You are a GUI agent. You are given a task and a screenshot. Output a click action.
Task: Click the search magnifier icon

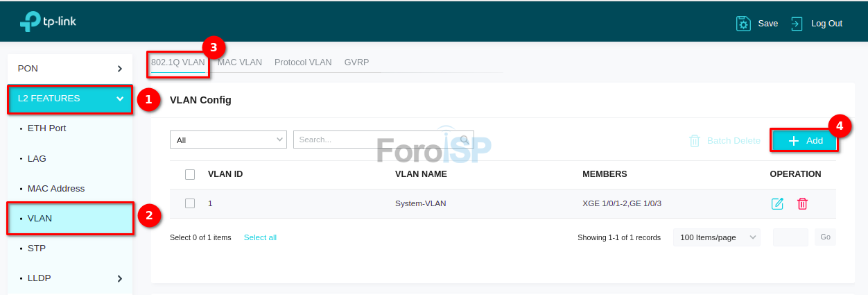pos(465,140)
